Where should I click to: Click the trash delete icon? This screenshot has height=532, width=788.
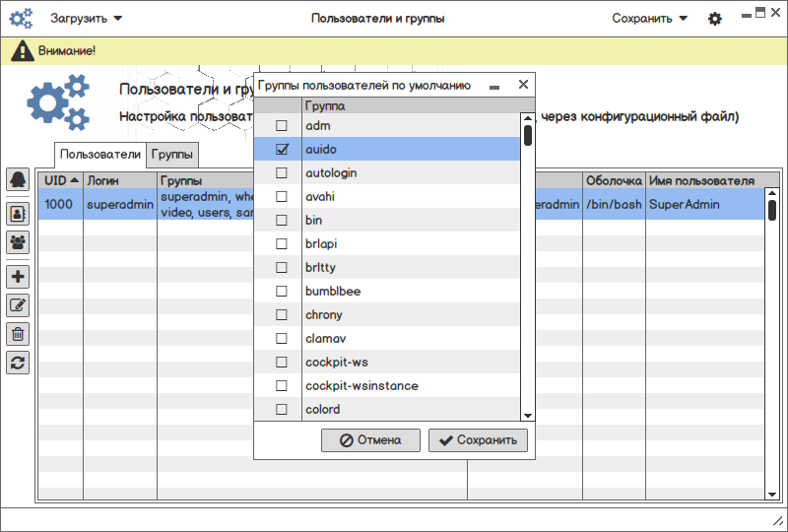click(x=18, y=334)
